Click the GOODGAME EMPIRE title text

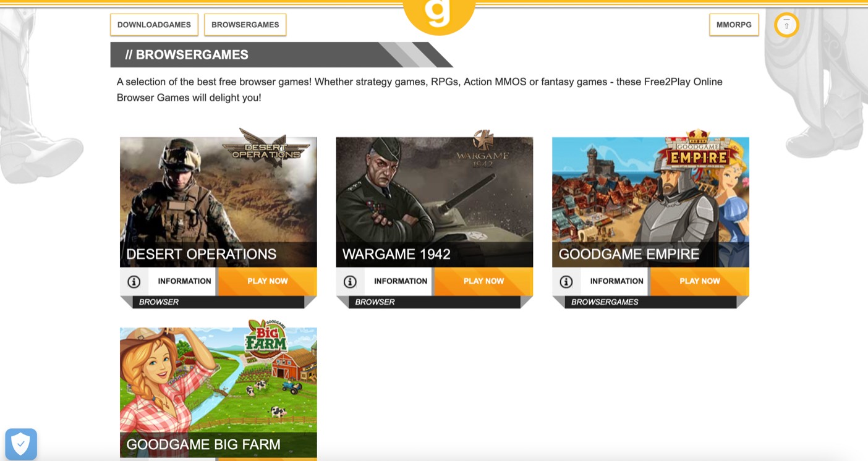(x=629, y=254)
